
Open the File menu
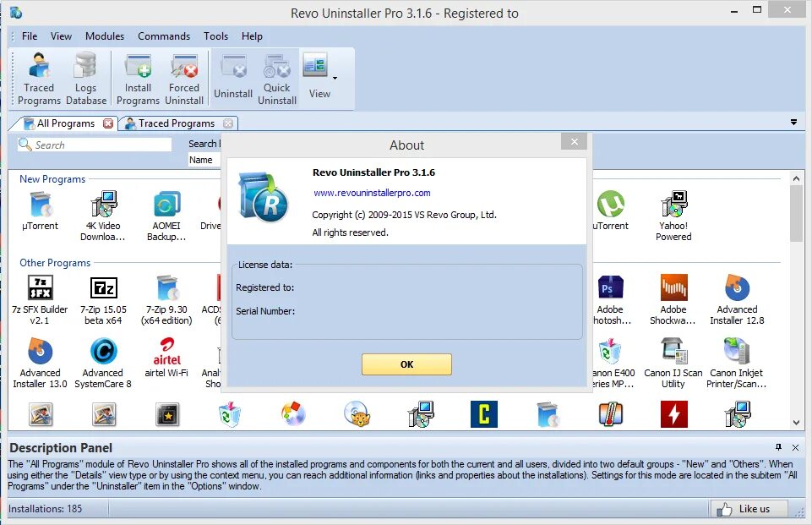coord(30,36)
